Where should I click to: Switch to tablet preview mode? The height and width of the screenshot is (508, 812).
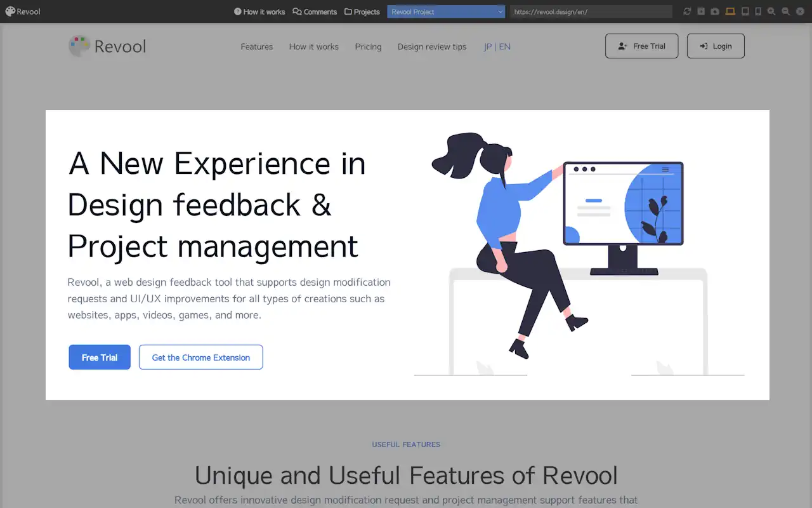point(745,11)
